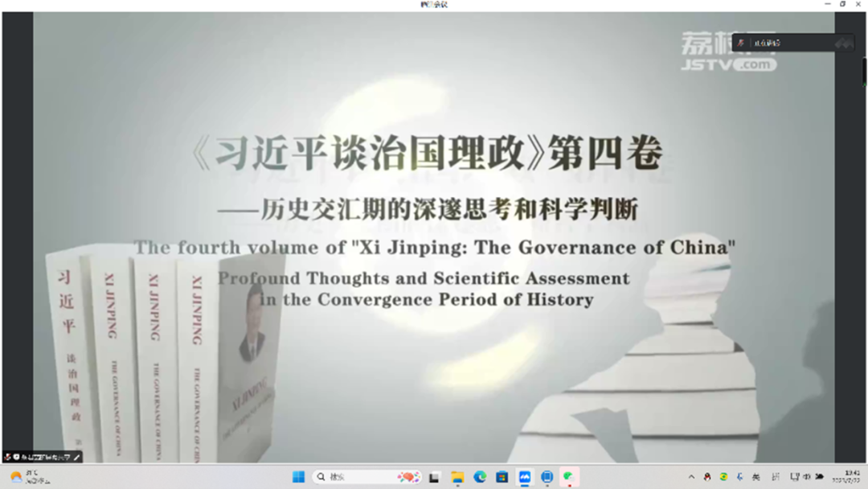Open the weather widget on the taskbar

(28, 477)
